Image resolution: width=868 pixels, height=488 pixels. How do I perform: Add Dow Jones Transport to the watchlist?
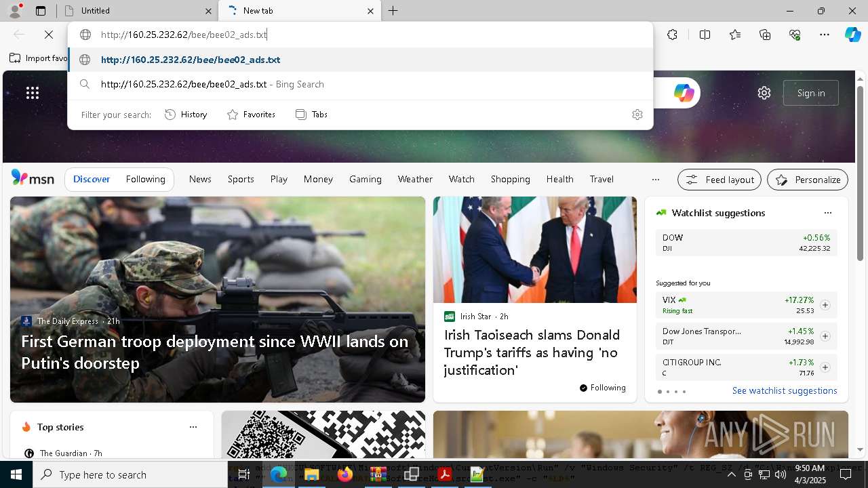click(x=825, y=336)
